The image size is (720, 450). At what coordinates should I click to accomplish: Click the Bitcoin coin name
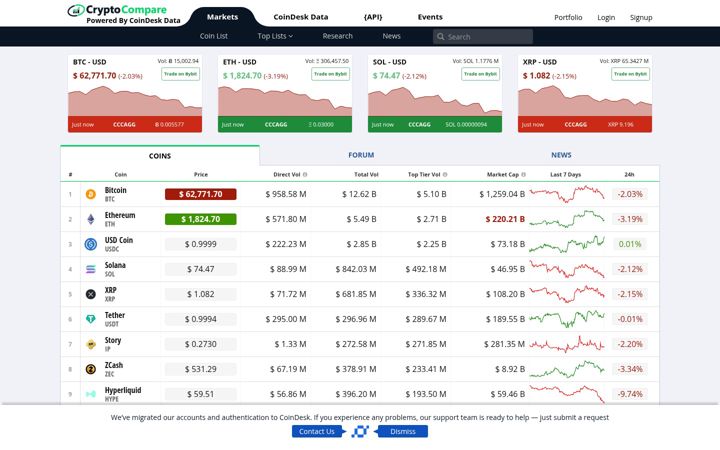(x=115, y=190)
